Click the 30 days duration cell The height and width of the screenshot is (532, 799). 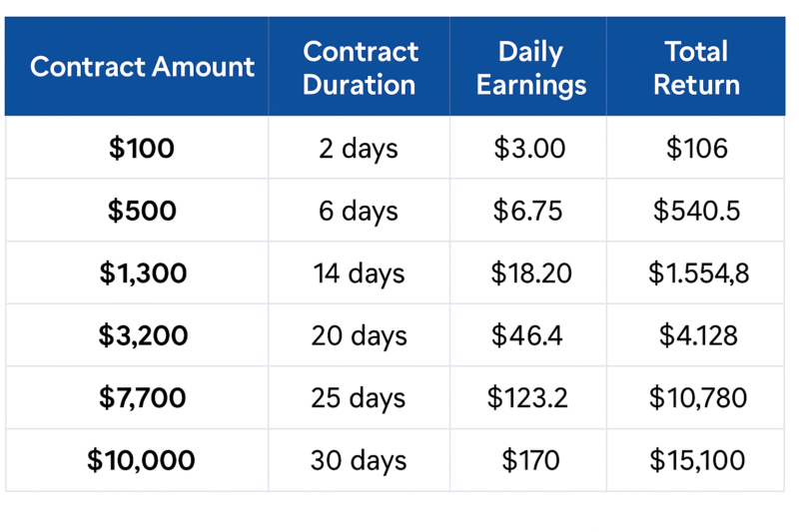coord(359,460)
